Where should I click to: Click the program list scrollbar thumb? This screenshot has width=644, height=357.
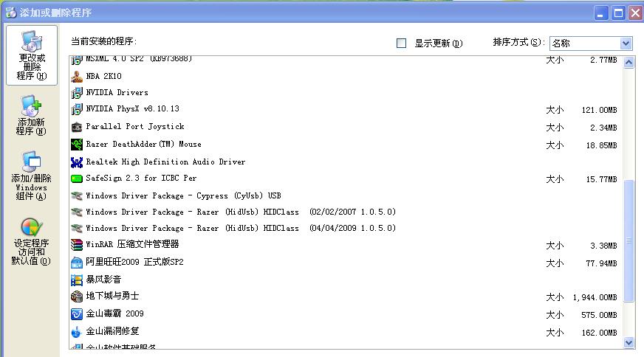click(x=628, y=240)
